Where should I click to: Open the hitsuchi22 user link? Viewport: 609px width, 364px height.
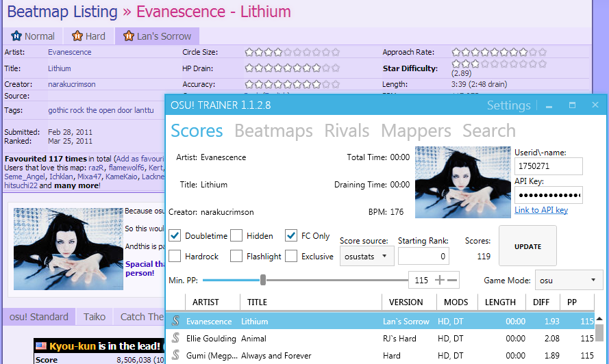pyautogui.click(x=21, y=185)
